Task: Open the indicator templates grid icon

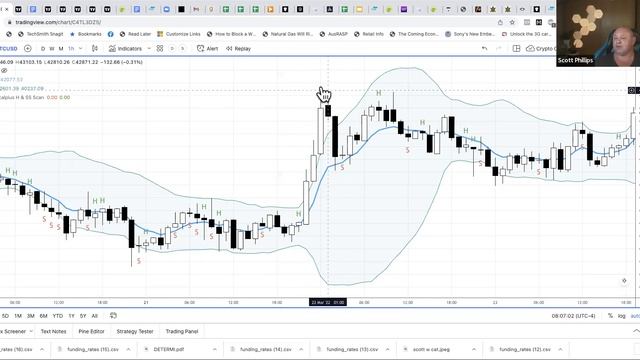Action: click(x=160, y=49)
